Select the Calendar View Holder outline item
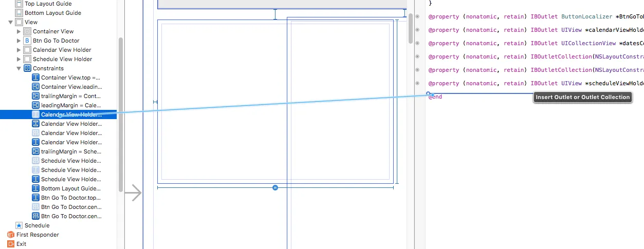644x249 pixels. [x=62, y=50]
